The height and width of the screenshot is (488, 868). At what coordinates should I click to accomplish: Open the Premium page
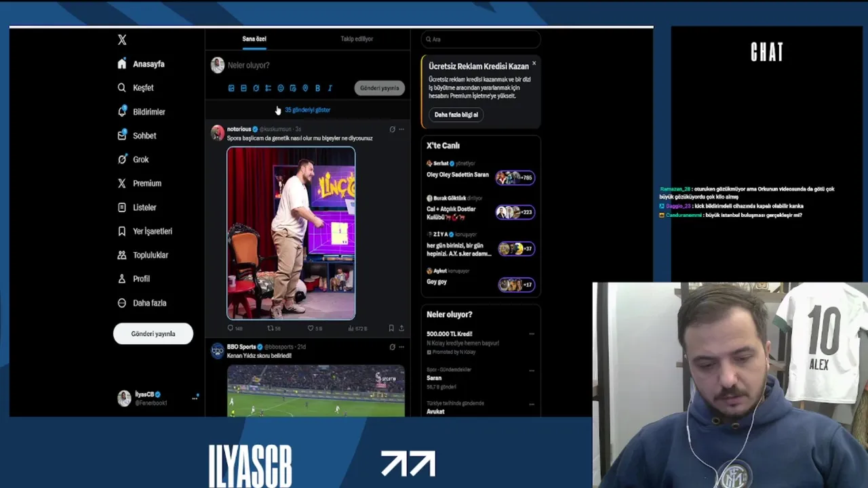click(x=139, y=183)
